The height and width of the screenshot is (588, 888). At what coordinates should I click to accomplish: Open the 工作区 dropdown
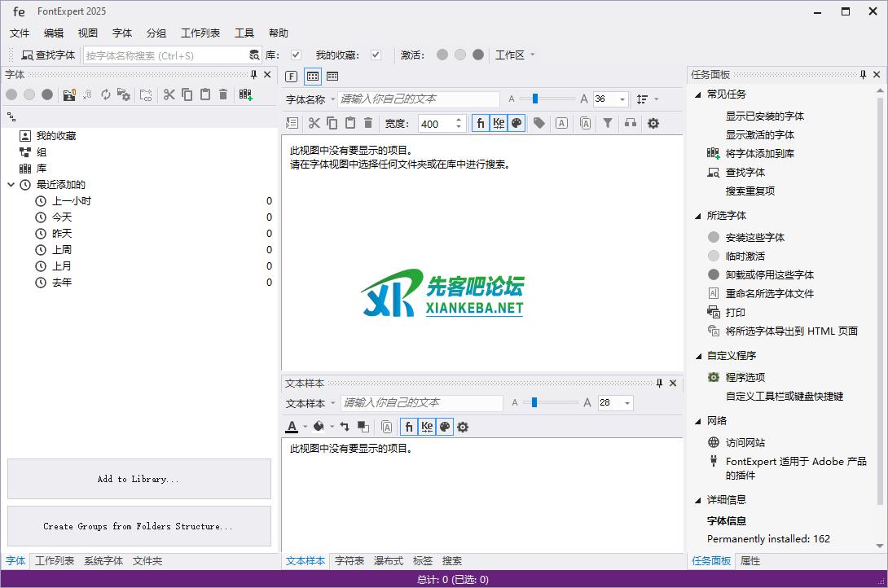click(515, 55)
